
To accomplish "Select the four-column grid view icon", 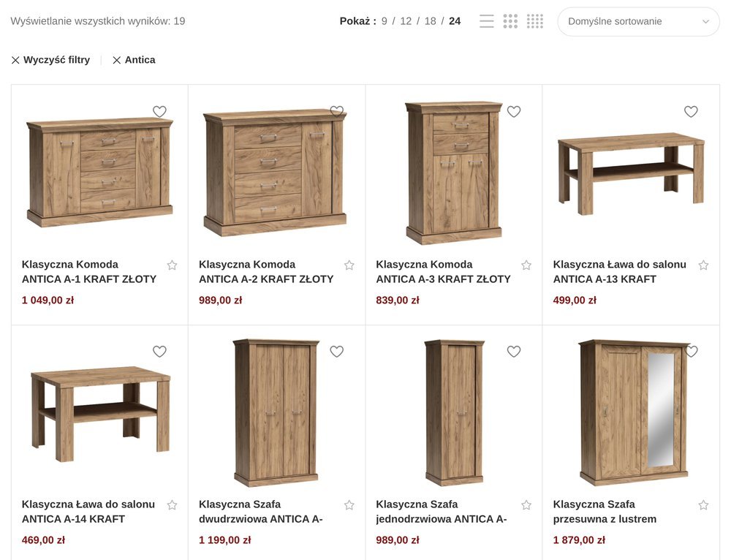I will (x=535, y=21).
